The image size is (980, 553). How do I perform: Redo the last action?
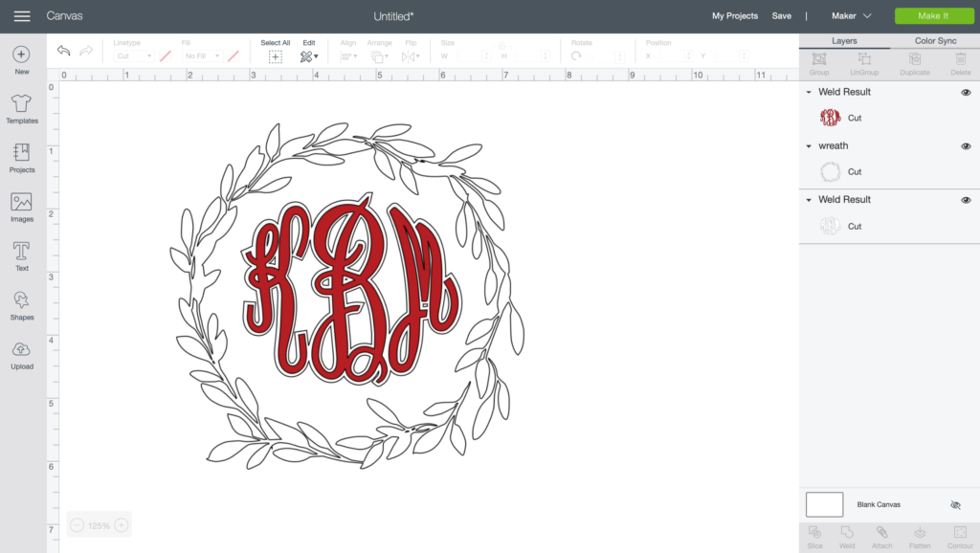click(86, 51)
